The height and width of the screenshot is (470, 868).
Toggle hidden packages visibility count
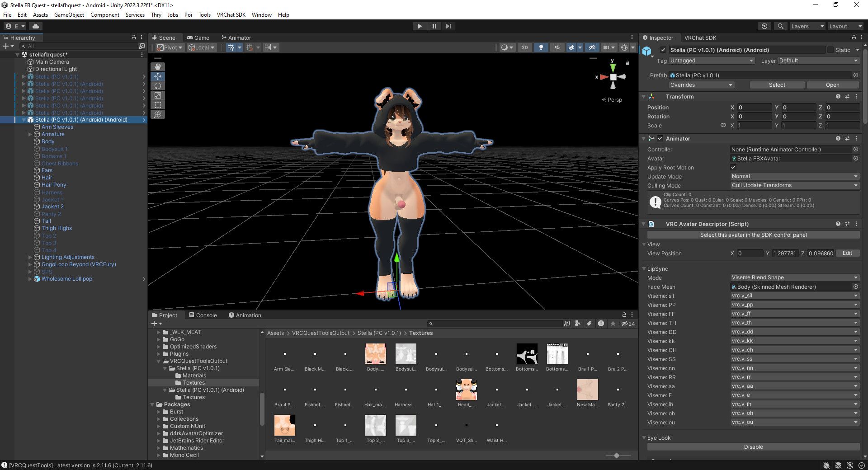pyautogui.click(x=628, y=324)
